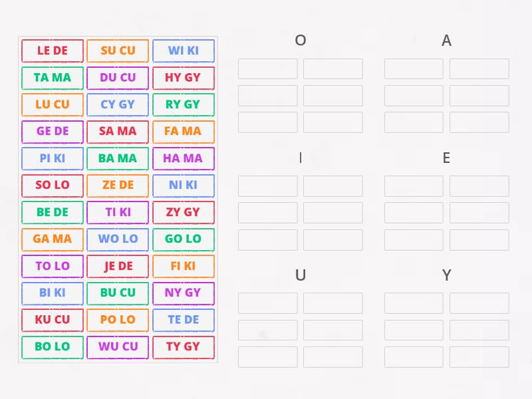The width and height of the screenshot is (532, 399).
Task: Click the blue CY GY tile
Action: pyautogui.click(x=118, y=104)
